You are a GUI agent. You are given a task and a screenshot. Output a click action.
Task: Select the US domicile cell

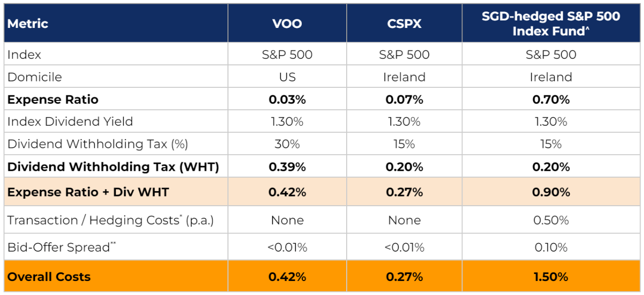(x=287, y=77)
